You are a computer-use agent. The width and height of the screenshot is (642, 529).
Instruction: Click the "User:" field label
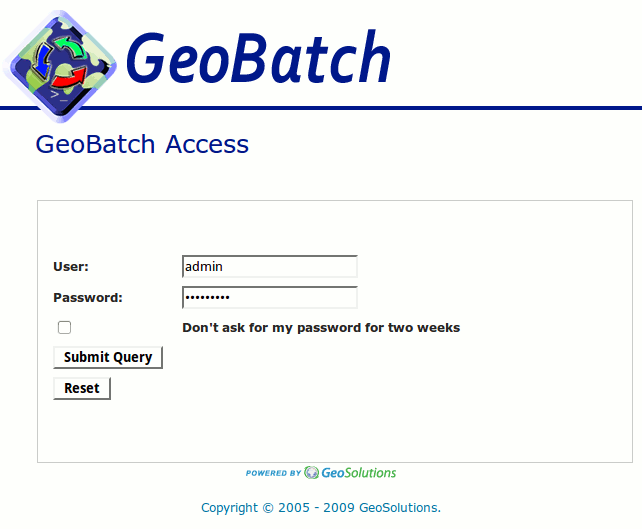click(x=71, y=267)
